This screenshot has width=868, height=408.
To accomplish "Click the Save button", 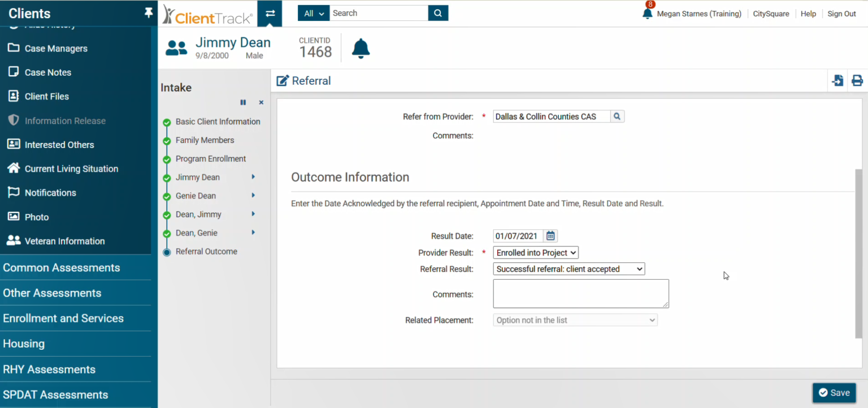I will click(x=835, y=392).
